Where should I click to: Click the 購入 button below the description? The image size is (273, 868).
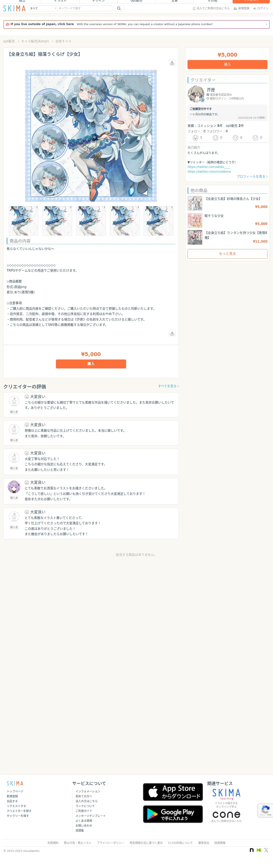point(91,364)
